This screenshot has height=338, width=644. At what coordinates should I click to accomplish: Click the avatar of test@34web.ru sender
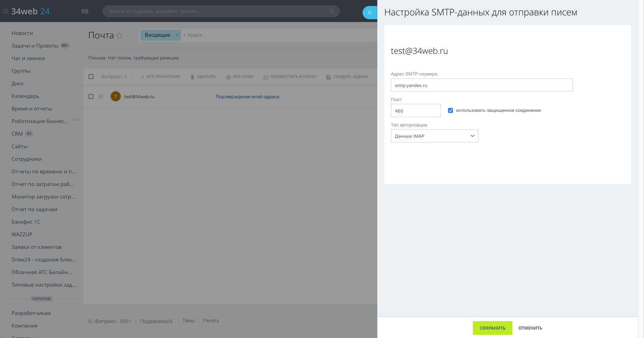115,96
